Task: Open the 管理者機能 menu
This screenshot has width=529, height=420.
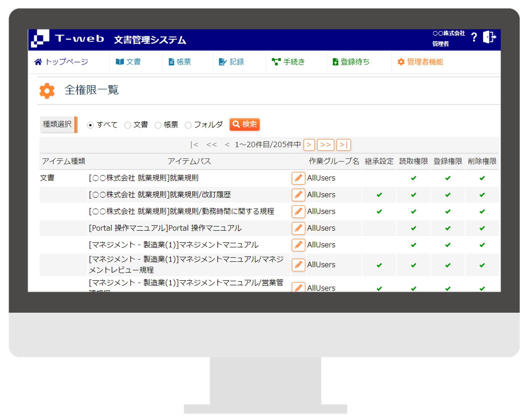Action: pos(420,62)
